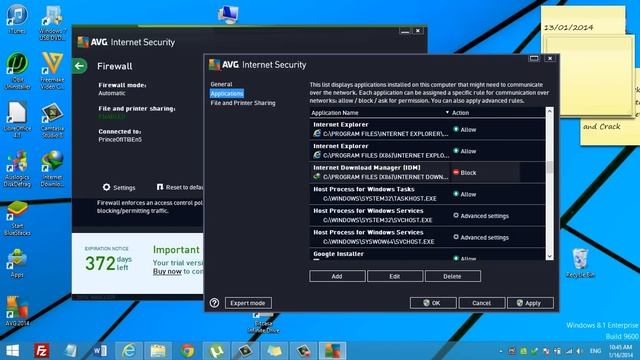This screenshot has width=640, height=360.
Task: Select Applications in the settings sidebar
Action: point(227,93)
